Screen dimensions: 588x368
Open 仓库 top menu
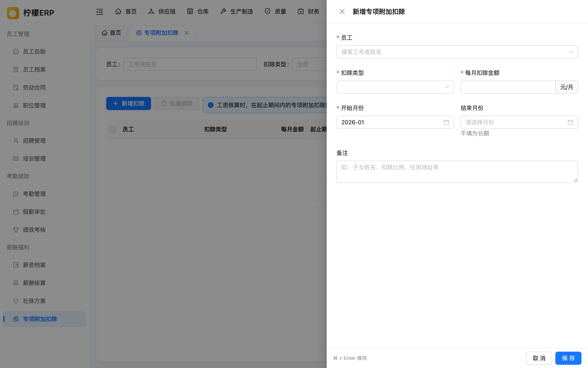[x=198, y=11]
